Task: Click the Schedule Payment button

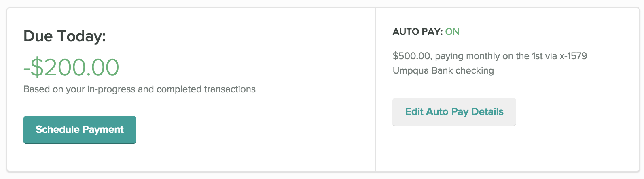Action: click(80, 130)
